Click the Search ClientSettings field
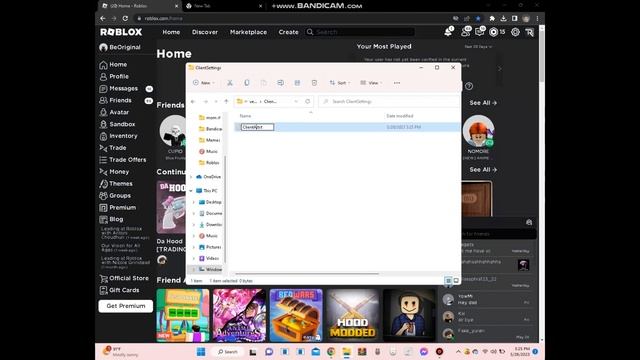This screenshot has width=640, height=360. click(x=389, y=101)
